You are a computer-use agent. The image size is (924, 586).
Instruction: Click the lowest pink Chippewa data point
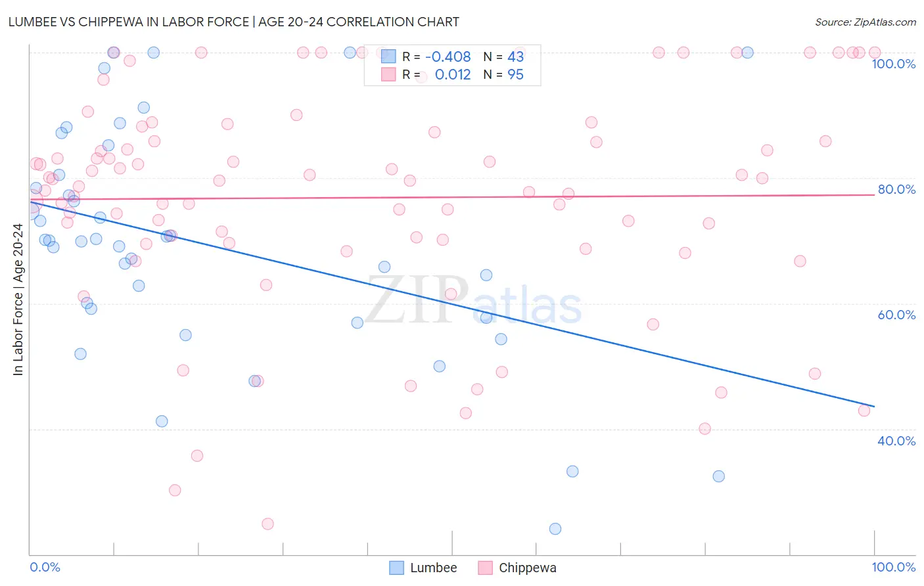click(x=267, y=524)
